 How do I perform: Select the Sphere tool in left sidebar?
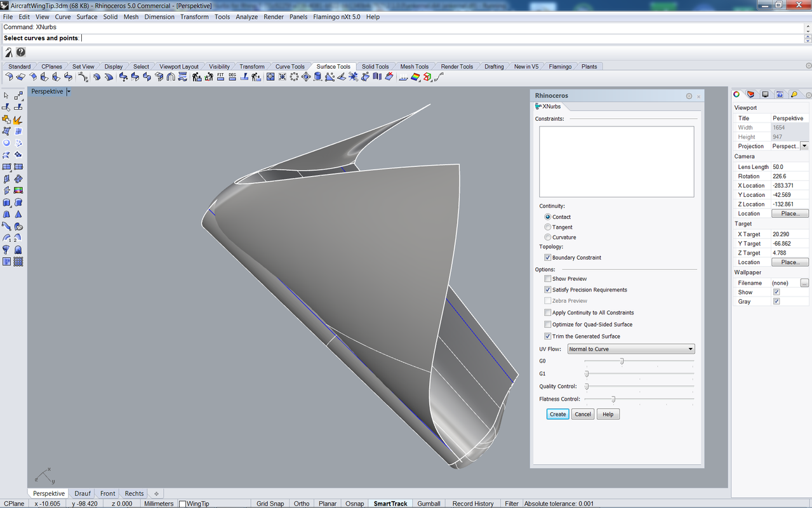click(x=6, y=143)
